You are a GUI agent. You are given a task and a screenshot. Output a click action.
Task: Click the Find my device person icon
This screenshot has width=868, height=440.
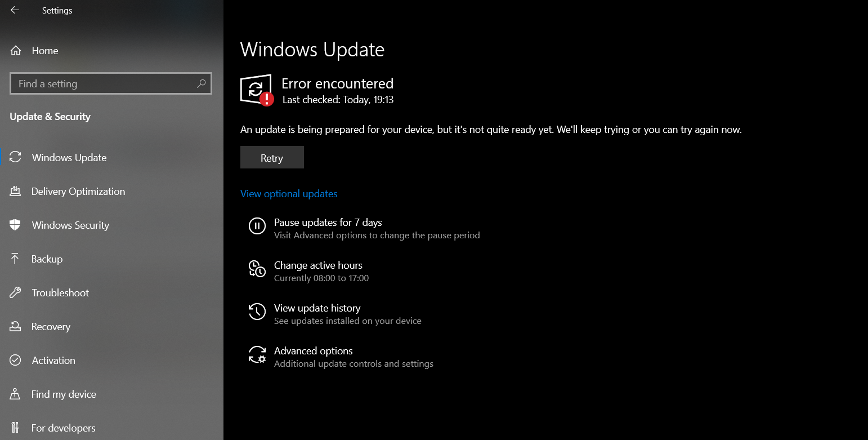coord(16,394)
